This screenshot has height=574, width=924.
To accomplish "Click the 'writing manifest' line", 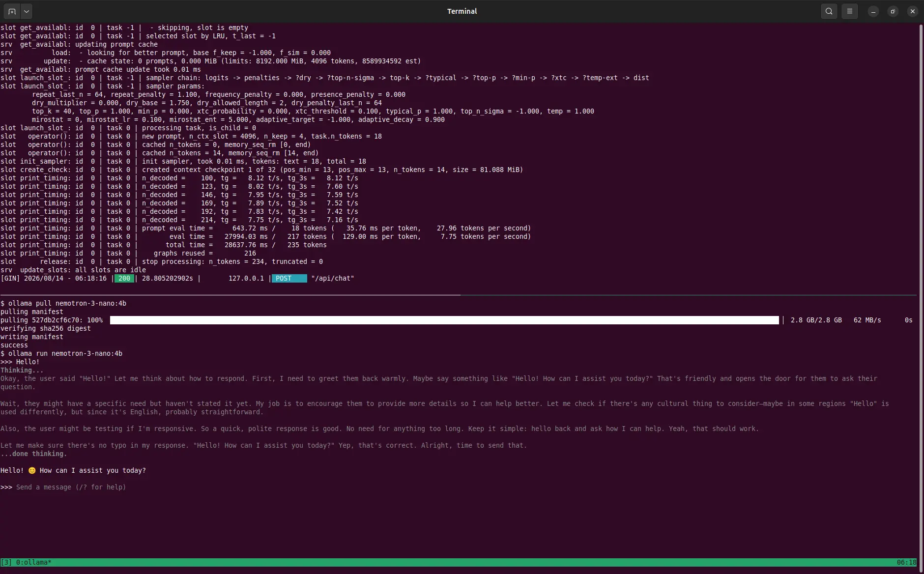I will click(x=32, y=337).
